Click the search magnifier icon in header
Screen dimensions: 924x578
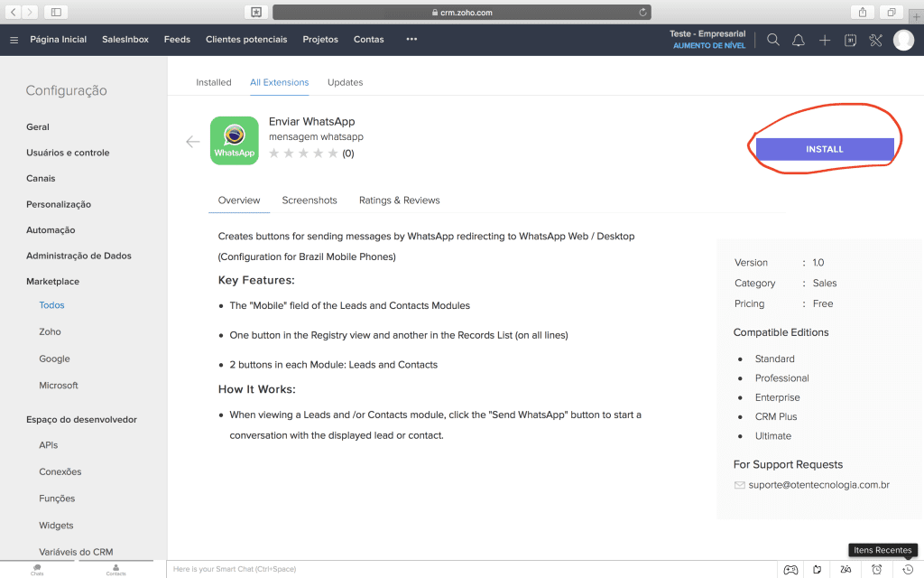773,40
